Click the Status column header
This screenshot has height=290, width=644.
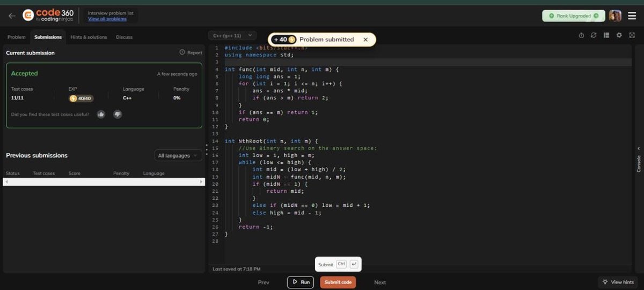[x=12, y=173]
